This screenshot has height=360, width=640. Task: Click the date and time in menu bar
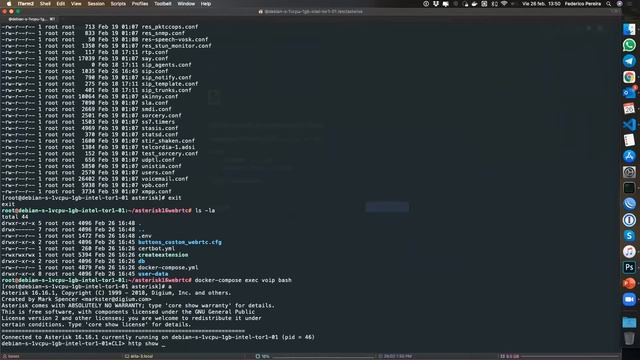[541, 4]
